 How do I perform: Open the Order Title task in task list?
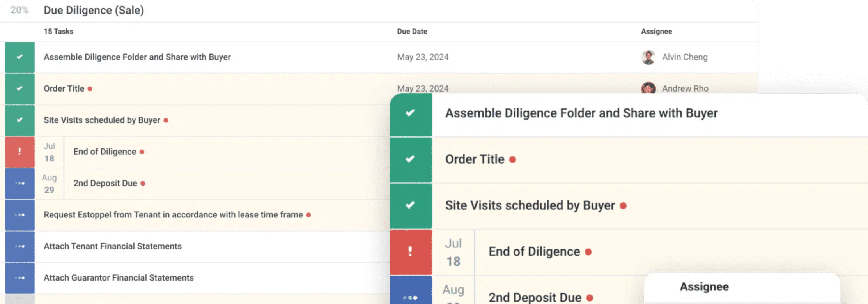point(64,89)
